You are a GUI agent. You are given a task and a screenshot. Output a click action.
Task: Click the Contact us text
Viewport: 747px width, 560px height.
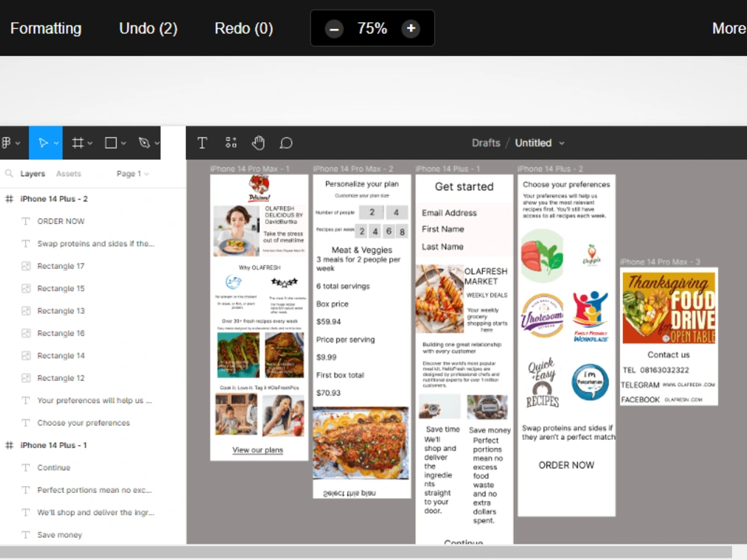pyautogui.click(x=669, y=355)
